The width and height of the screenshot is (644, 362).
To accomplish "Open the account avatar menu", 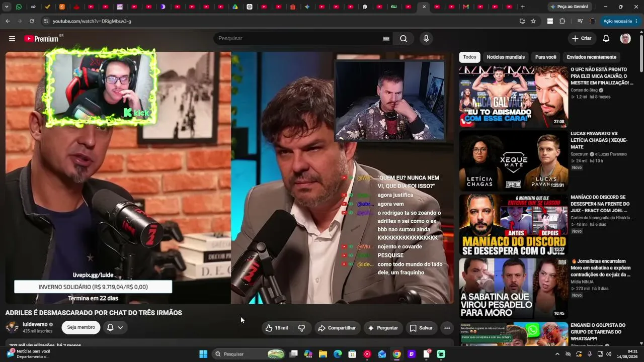I will [x=625, y=39].
